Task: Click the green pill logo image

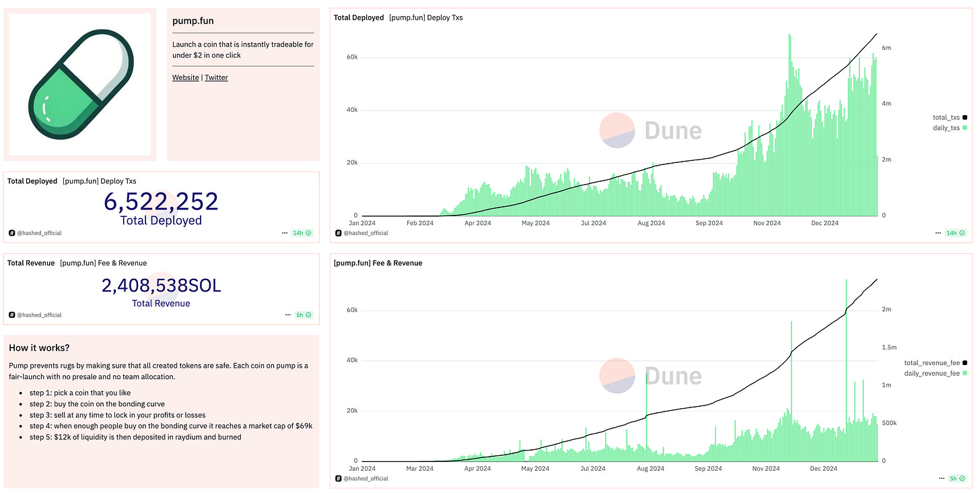Action: [80, 84]
